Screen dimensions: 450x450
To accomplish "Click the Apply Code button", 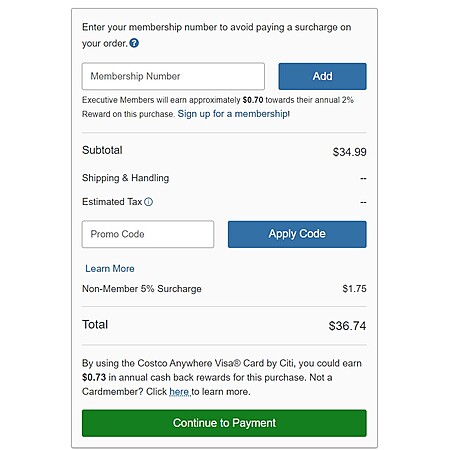I will coord(297,234).
